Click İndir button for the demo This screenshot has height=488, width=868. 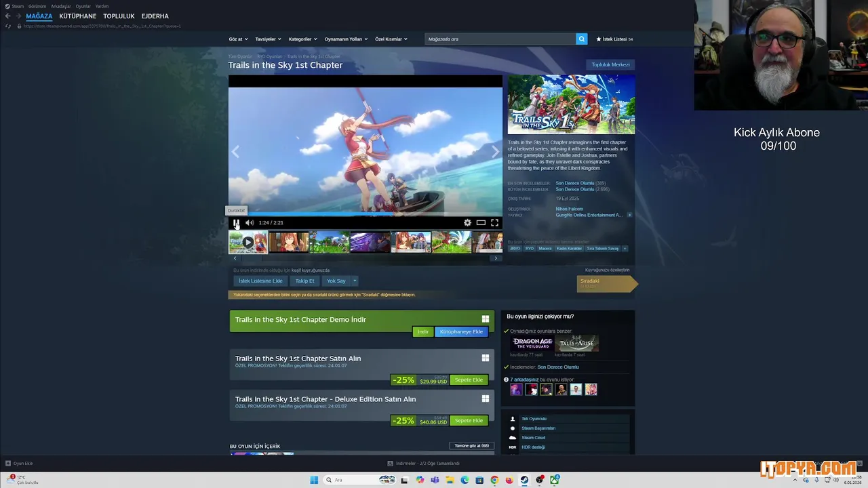point(423,331)
